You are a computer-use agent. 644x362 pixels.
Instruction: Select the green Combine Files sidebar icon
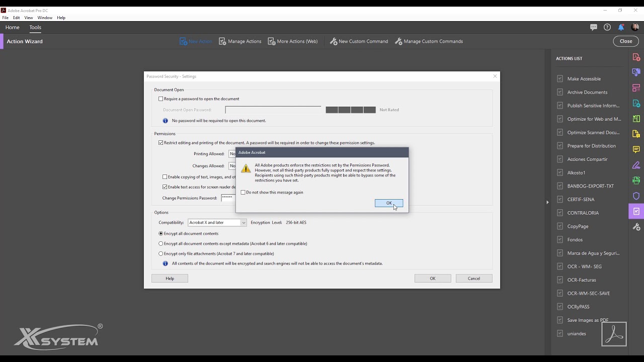(636, 119)
